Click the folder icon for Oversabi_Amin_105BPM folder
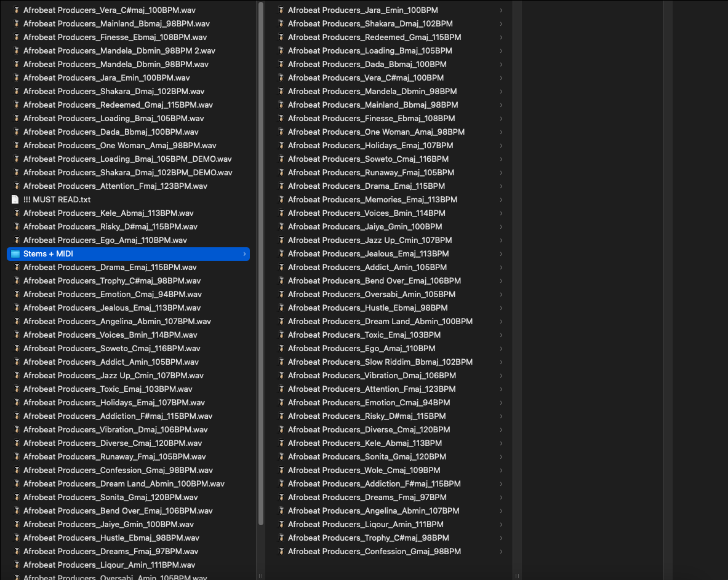The image size is (728, 580). [x=281, y=294]
